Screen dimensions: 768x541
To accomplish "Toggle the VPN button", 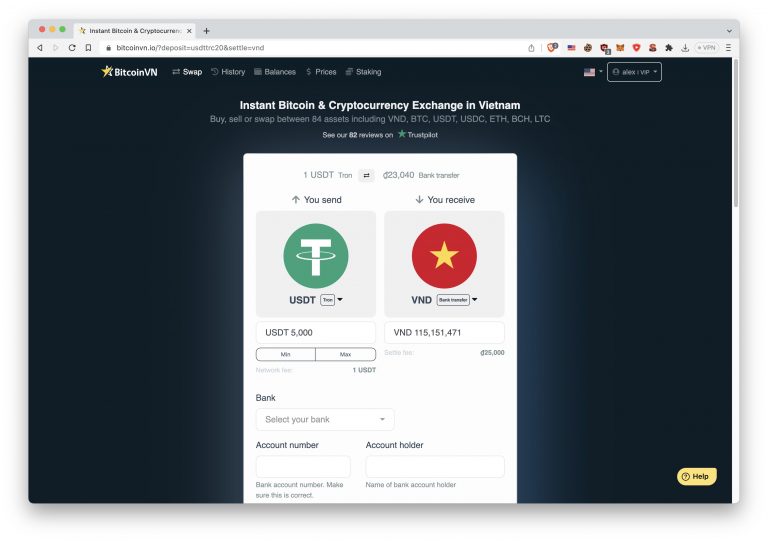I will [706, 47].
